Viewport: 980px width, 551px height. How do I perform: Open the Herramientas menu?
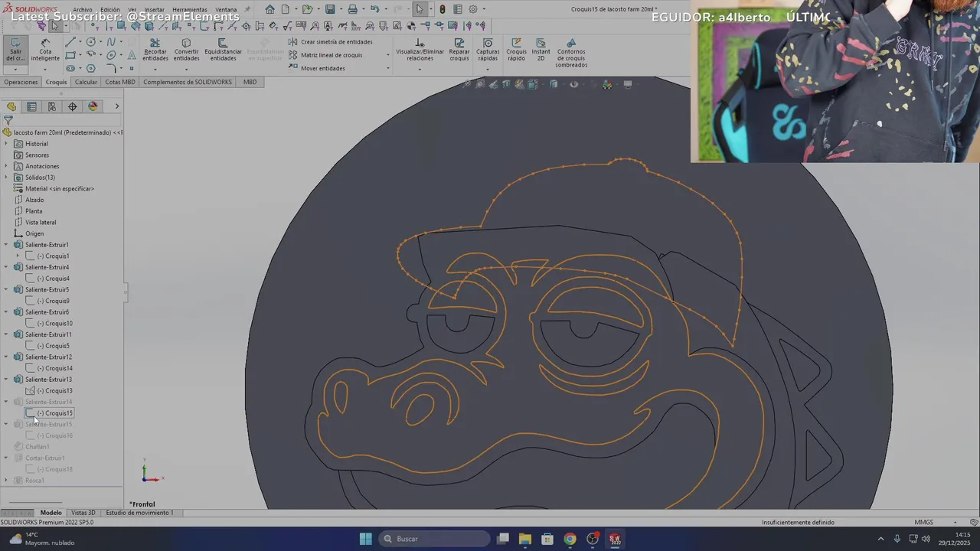[x=189, y=10]
